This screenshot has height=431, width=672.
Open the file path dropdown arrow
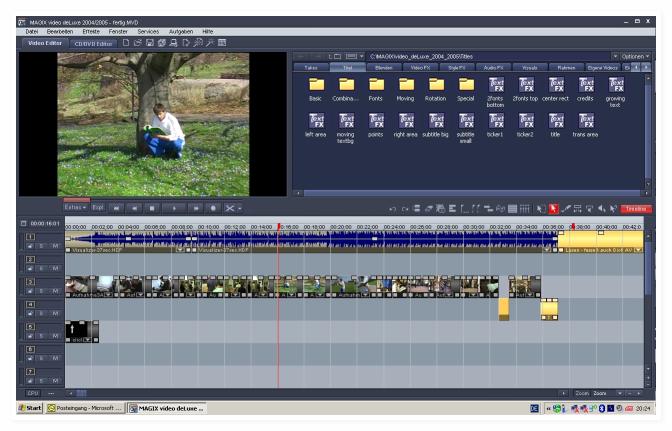[615, 55]
